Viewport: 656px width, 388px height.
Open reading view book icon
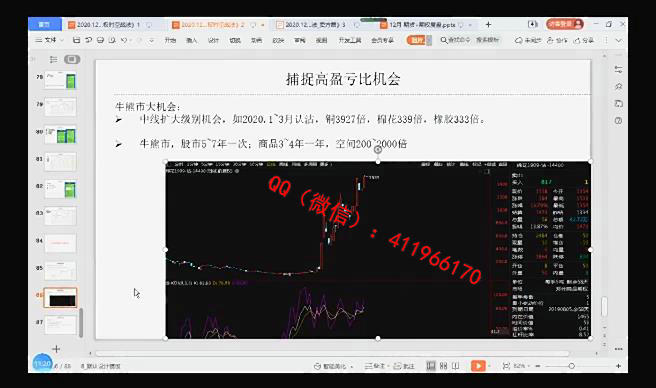coord(456,366)
